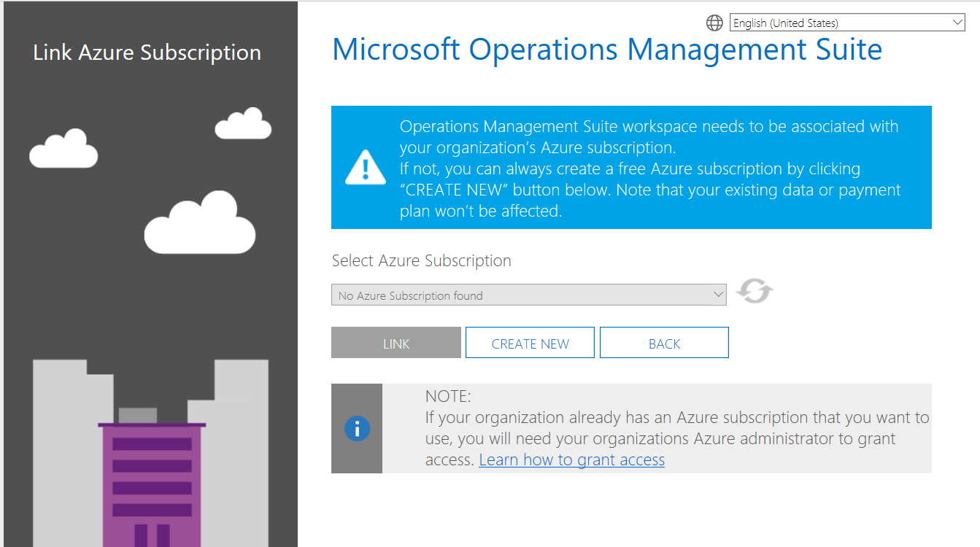Click the largest cloud in sidebar
This screenshot has width=980, height=547.
click(x=200, y=225)
